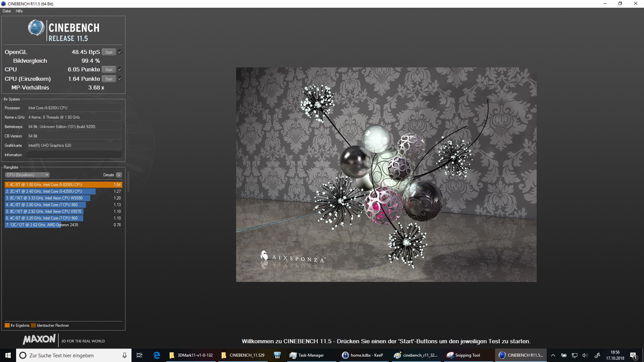Open the clock showing 18:56

[615, 355]
